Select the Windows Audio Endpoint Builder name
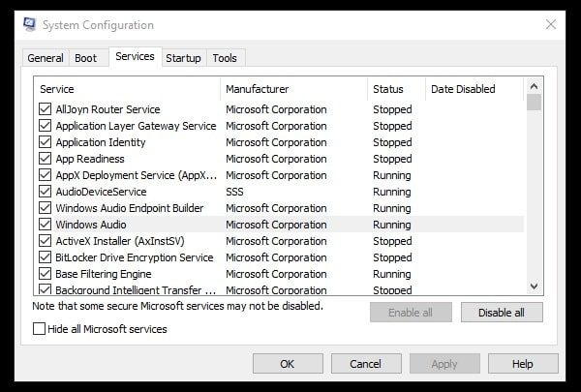The image size is (581, 392). (130, 208)
